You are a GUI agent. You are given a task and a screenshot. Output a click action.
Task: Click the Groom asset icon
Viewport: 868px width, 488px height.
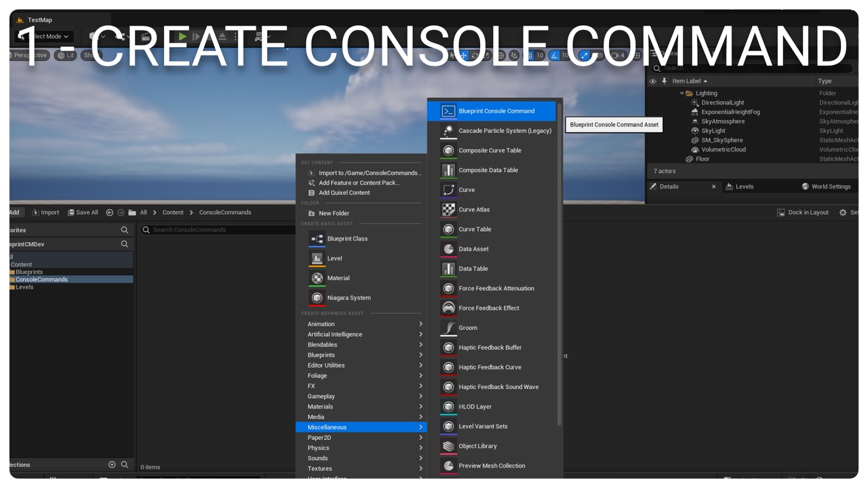pyautogui.click(x=448, y=328)
